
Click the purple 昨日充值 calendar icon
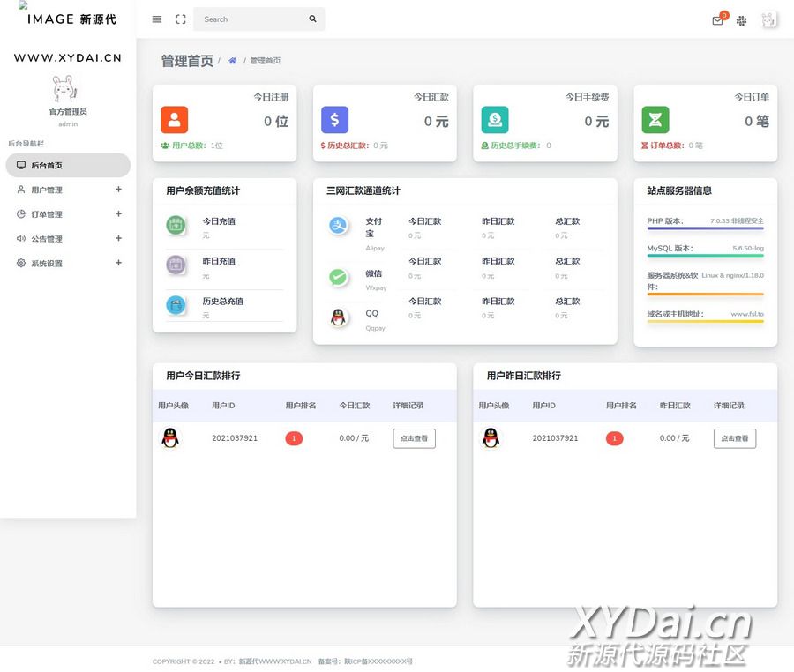pos(176,265)
